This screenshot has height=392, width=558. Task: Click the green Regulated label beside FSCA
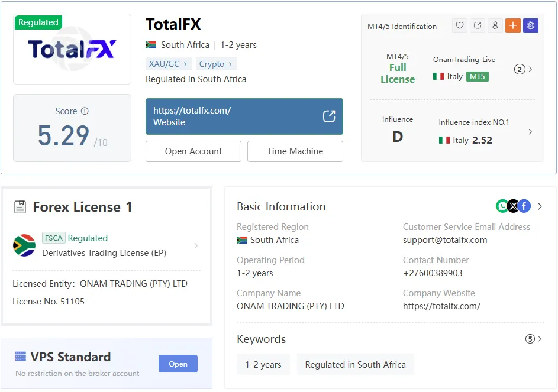(88, 238)
